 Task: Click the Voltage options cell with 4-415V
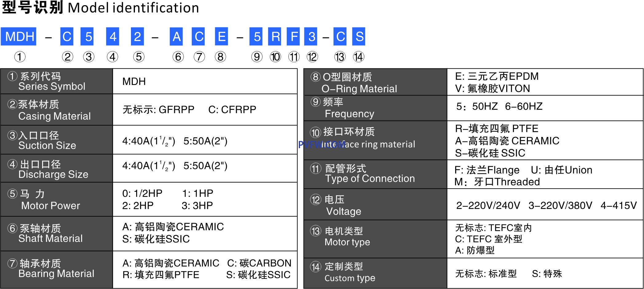(x=545, y=205)
